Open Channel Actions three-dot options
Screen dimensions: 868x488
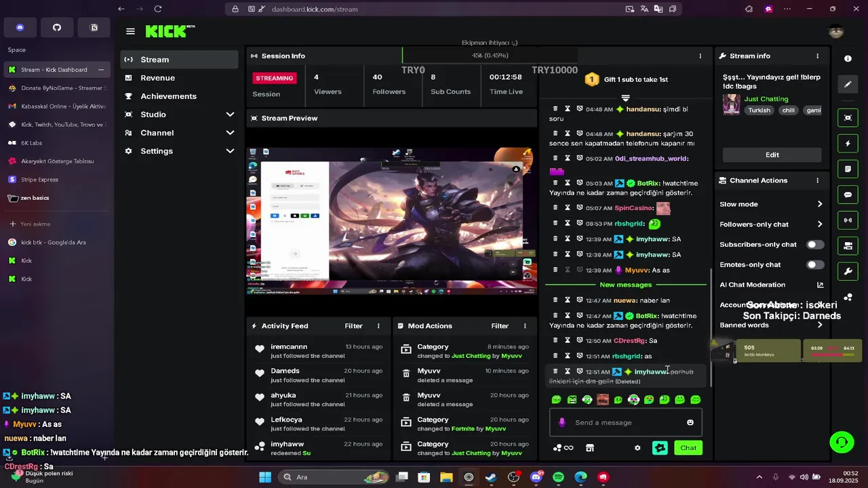click(817, 181)
